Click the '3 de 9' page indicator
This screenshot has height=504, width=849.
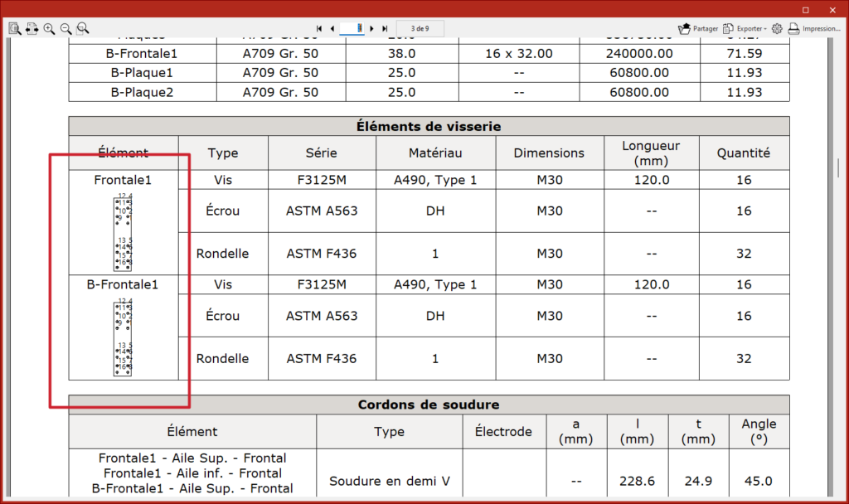click(x=420, y=29)
